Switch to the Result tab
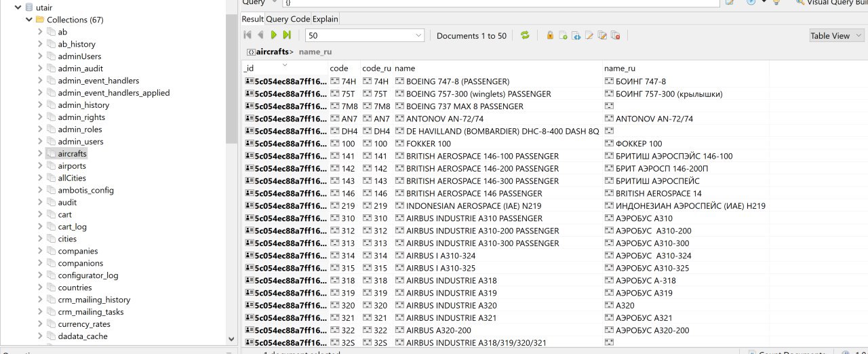Screen dimensions: 868x354 tap(253, 19)
